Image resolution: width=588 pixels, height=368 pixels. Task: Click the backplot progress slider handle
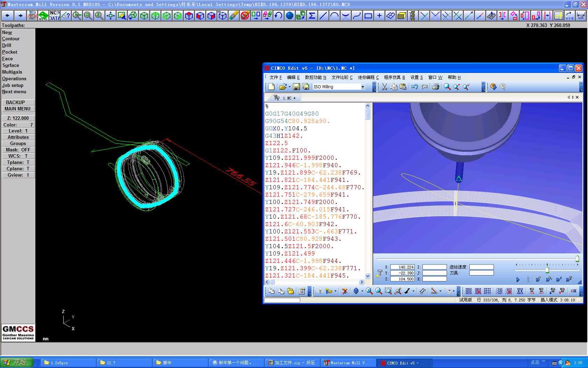coord(577,259)
